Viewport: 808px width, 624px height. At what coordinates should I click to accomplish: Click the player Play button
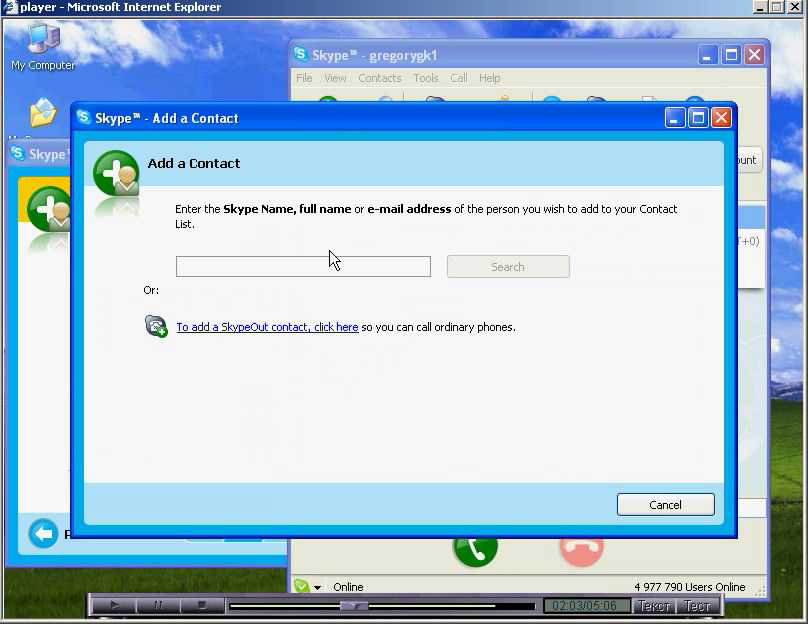point(114,605)
